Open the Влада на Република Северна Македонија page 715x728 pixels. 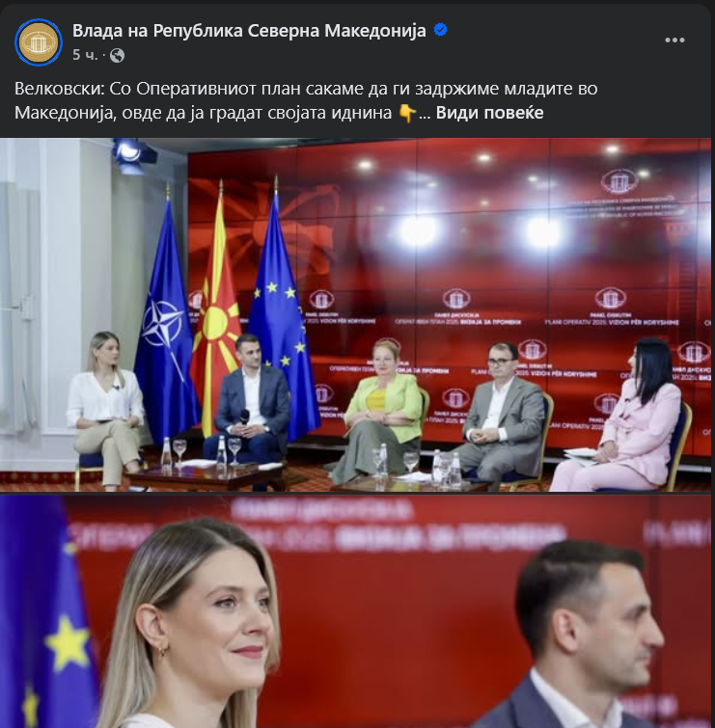249,31
